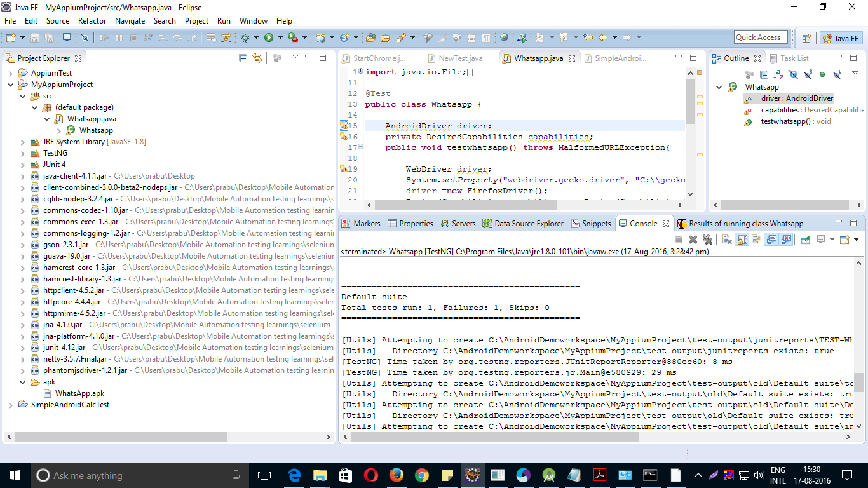Open Opera browser from taskbar
The height and width of the screenshot is (488, 868).
point(370,475)
